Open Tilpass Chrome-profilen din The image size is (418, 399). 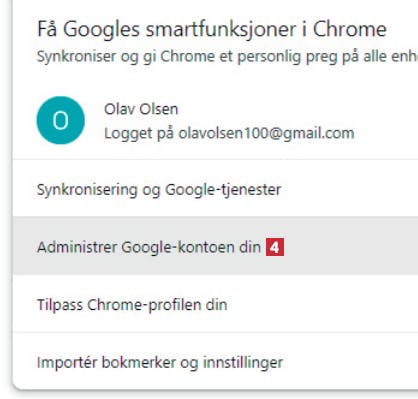tap(215, 304)
